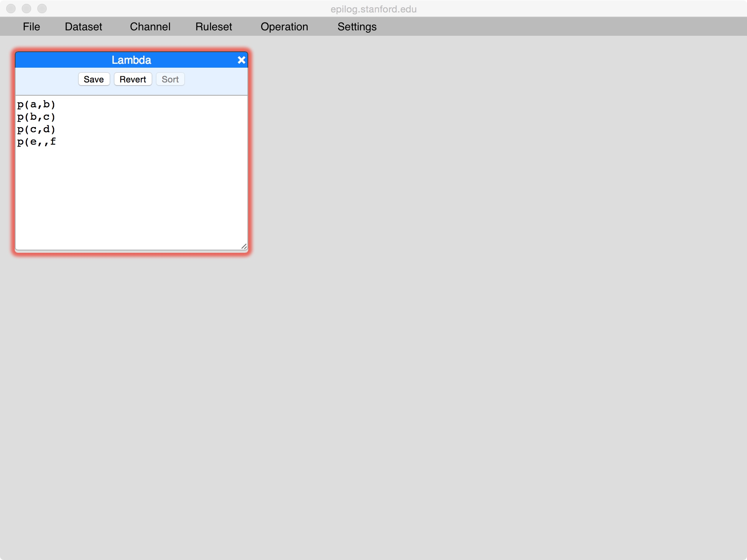This screenshot has width=747, height=560.
Task: Click the textarea resize handle corner
Action: [244, 246]
